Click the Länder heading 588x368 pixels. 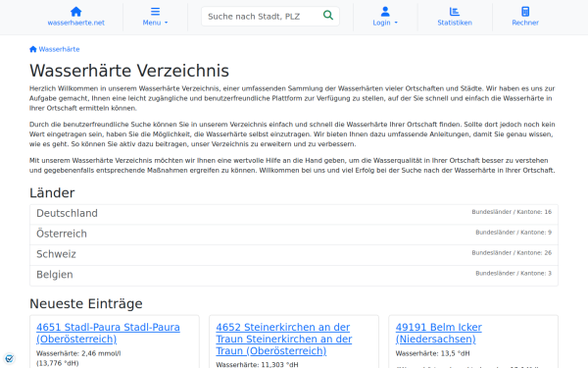52,193
